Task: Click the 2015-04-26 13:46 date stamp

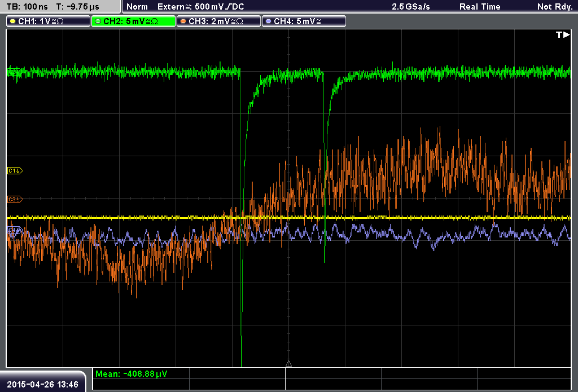Action: [x=43, y=384]
